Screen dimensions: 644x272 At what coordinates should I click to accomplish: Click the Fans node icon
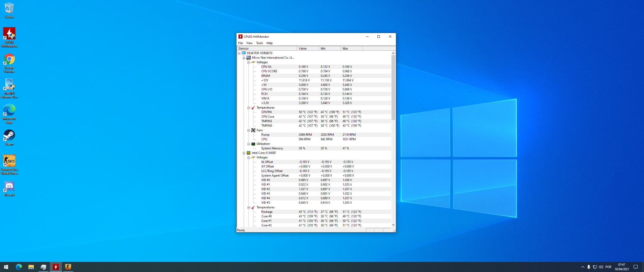(253, 130)
